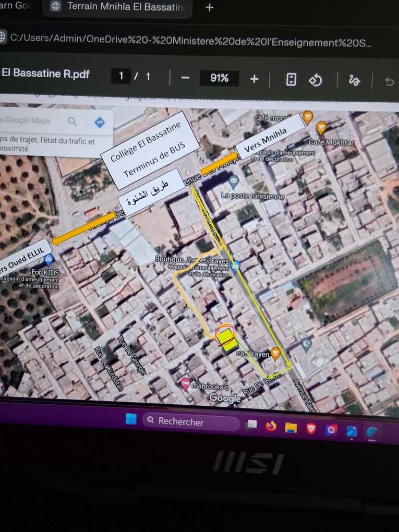
Task: Open a new browser tab
Action: [x=209, y=7]
